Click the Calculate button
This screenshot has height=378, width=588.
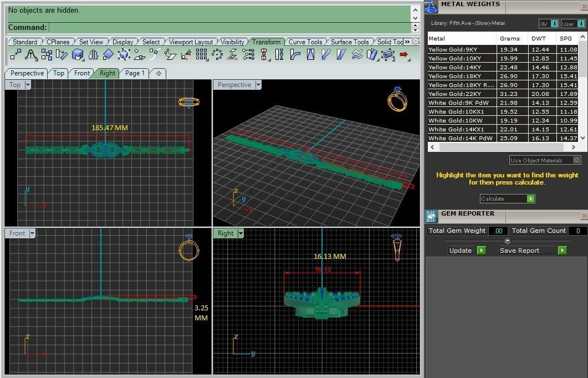508,199
